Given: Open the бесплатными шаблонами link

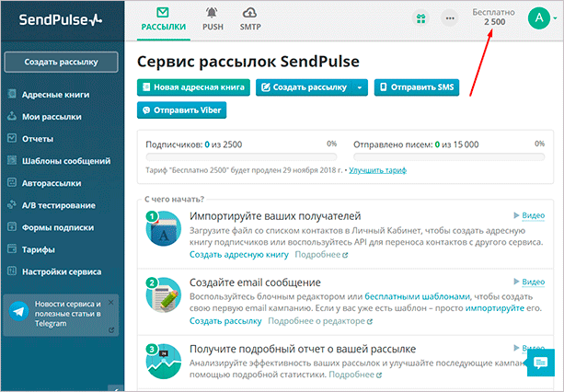Looking at the screenshot, I should click(417, 296).
